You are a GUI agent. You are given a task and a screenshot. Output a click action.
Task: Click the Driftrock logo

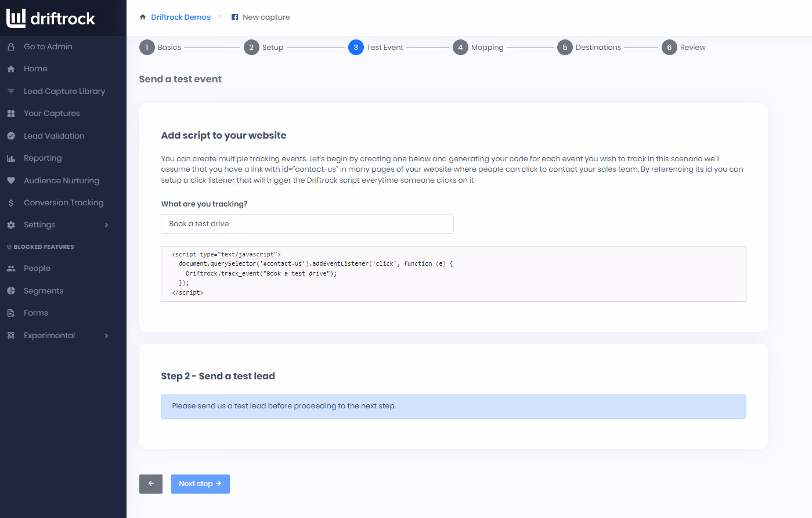click(50, 18)
